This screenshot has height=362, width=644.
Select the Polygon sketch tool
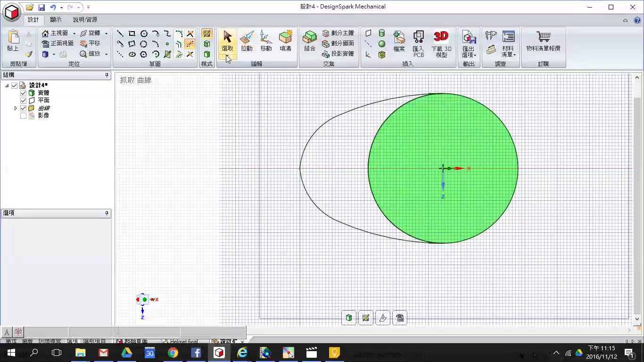pyautogui.click(x=144, y=54)
